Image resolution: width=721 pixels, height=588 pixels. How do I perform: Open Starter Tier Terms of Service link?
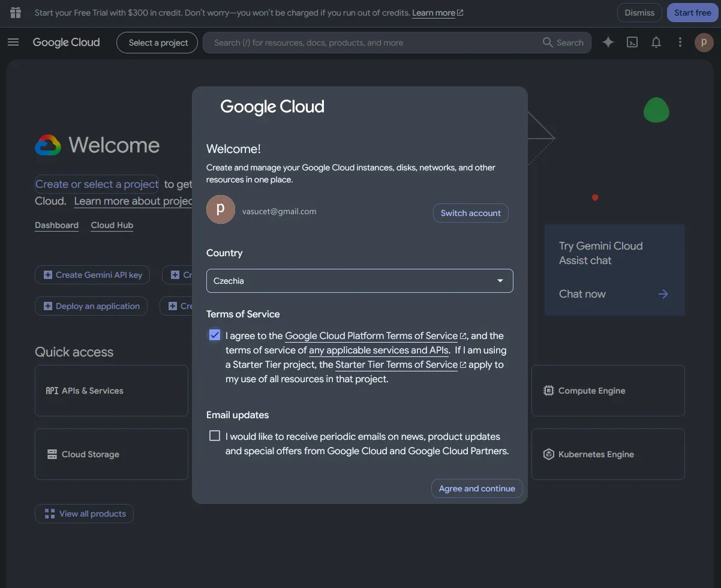tap(396, 365)
